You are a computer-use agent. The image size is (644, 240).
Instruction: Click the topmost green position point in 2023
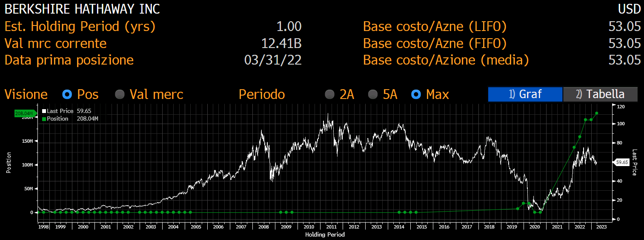(597, 113)
